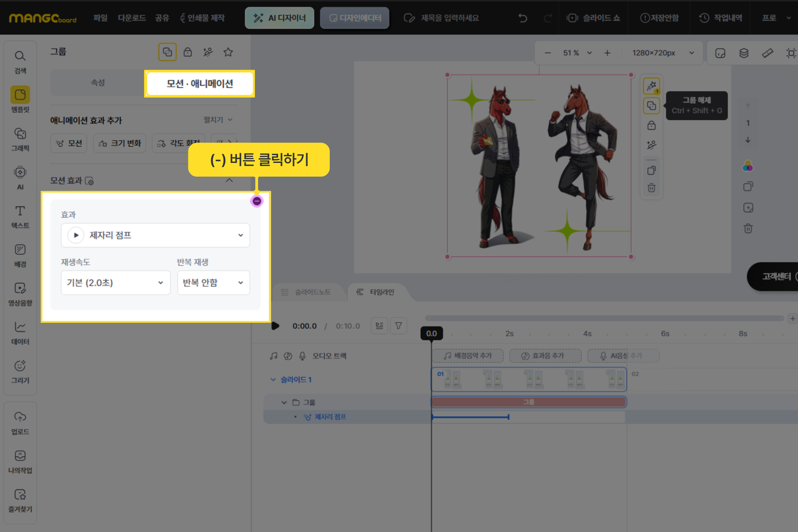Click the trash delete icon beside canvas
The width and height of the screenshot is (798, 532).
651,188
